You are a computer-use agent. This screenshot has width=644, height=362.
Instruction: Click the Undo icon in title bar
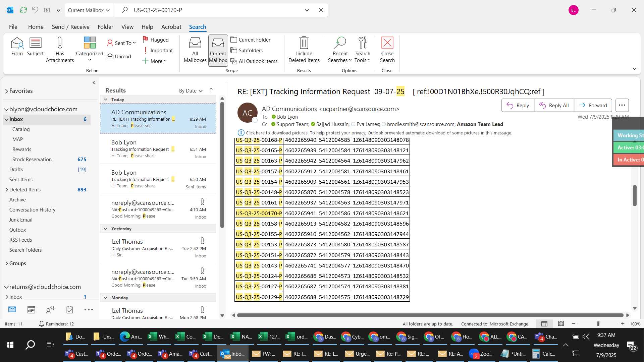pos(35,10)
